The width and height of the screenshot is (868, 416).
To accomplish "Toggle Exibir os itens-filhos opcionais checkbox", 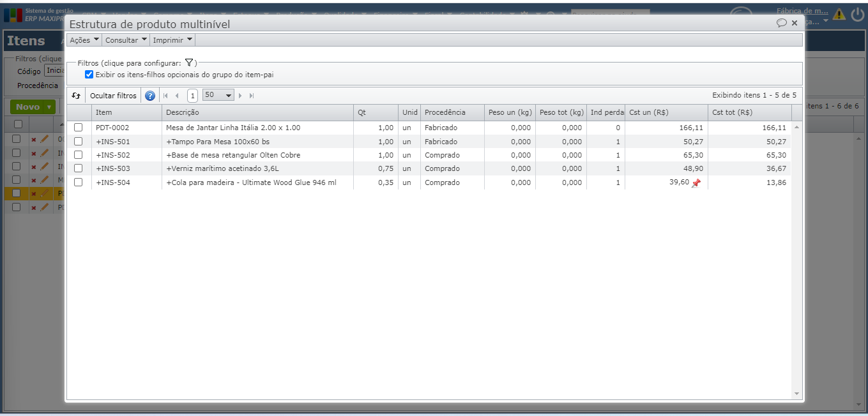I will point(89,75).
